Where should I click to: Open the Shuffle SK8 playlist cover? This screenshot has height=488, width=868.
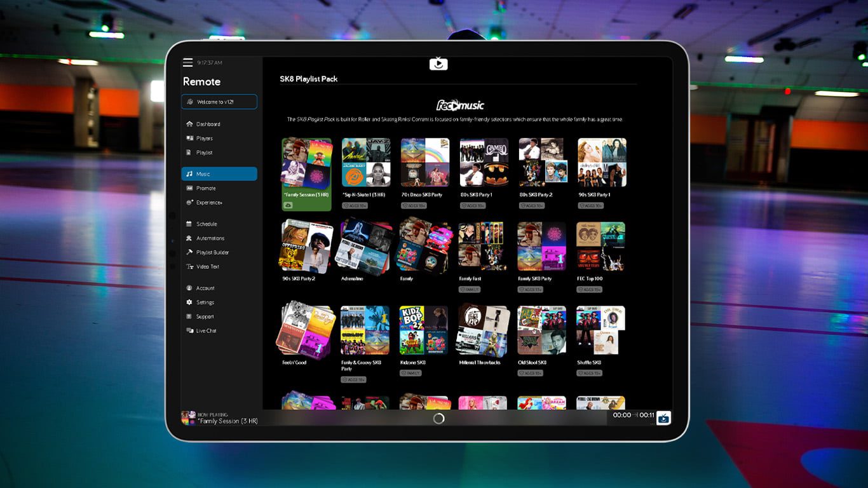point(600,330)
